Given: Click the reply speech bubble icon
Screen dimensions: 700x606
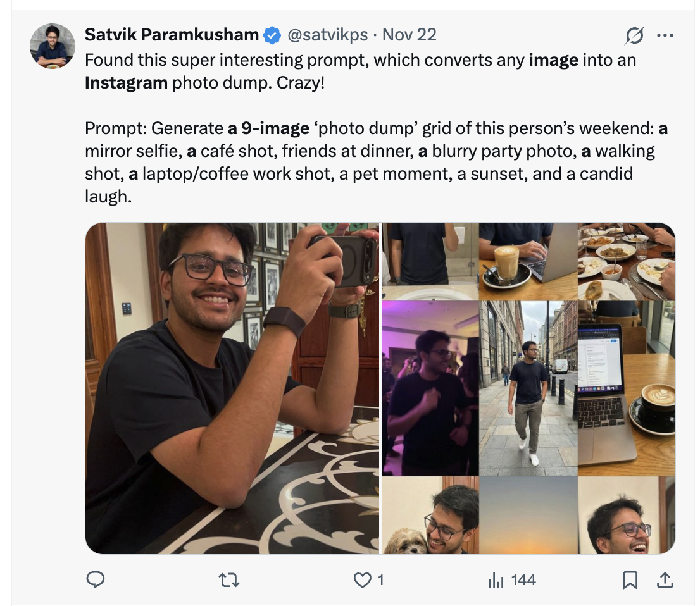Looking at the screenshot, I should pos(95,579).
